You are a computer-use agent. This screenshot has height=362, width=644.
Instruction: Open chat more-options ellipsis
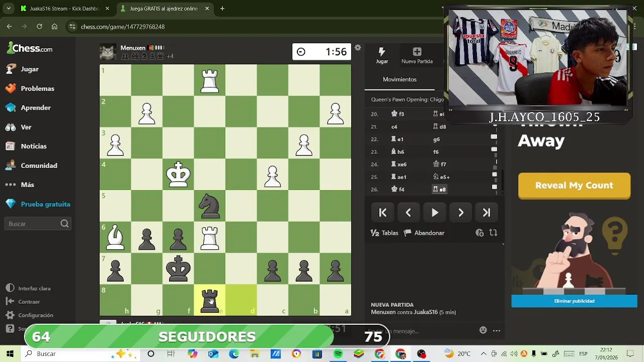point(497,330)
